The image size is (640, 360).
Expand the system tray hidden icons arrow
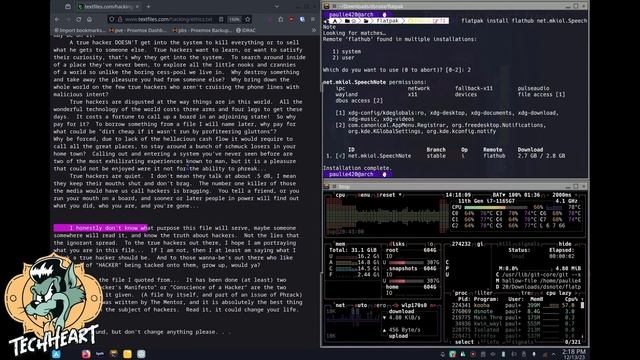point(554,354)
